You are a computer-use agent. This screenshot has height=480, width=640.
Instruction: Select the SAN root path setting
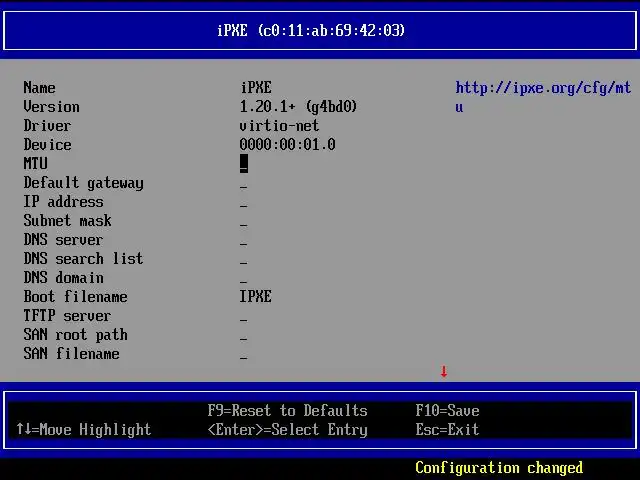(75, 335)
